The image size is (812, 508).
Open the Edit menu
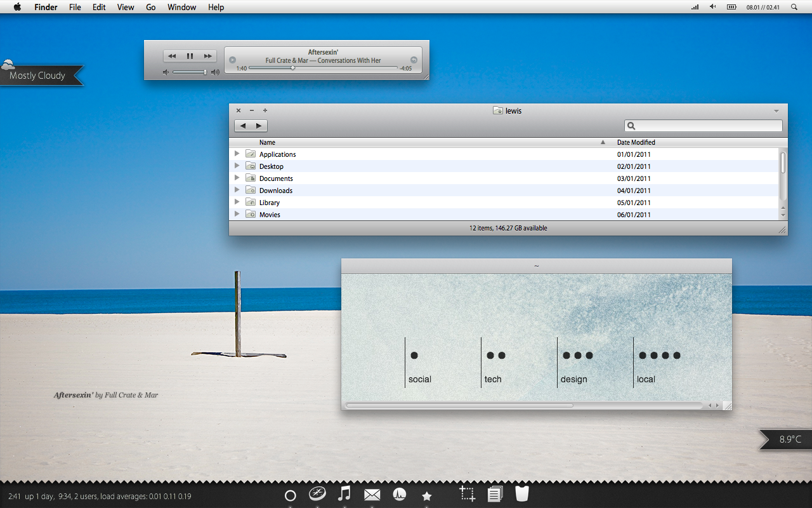coord(99,7)
